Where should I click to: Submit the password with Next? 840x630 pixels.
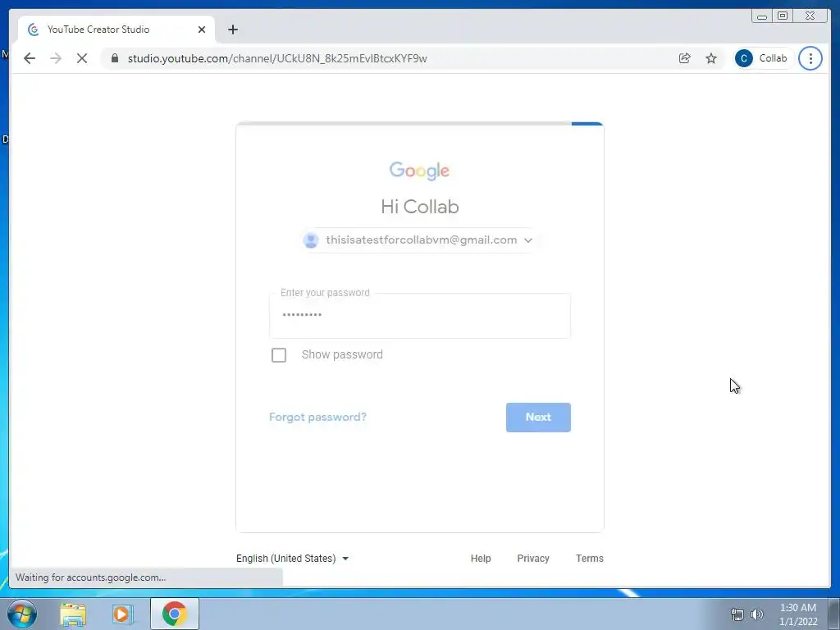pyautogui.click(x=538, y=418)
